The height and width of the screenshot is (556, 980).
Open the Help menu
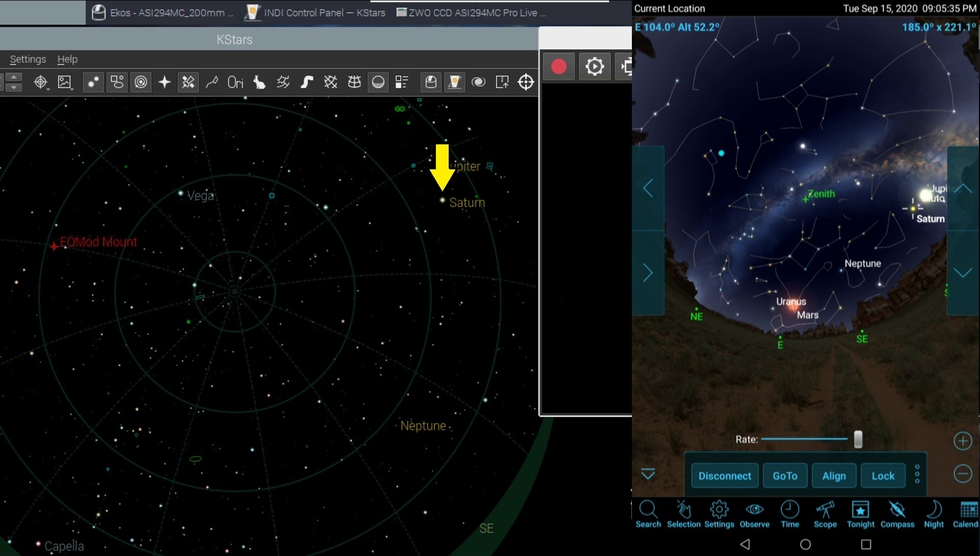(67, 59)
